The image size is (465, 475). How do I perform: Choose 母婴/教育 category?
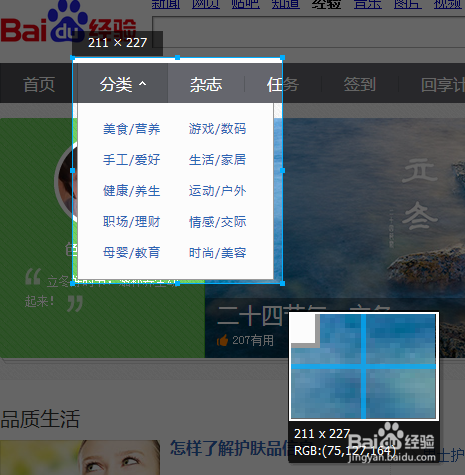(132, 252)
